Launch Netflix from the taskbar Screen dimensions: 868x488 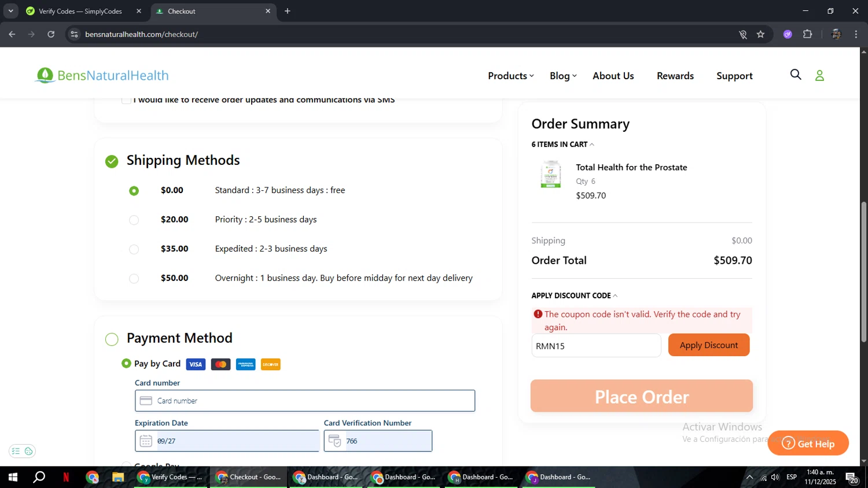[x=66, y=477]
